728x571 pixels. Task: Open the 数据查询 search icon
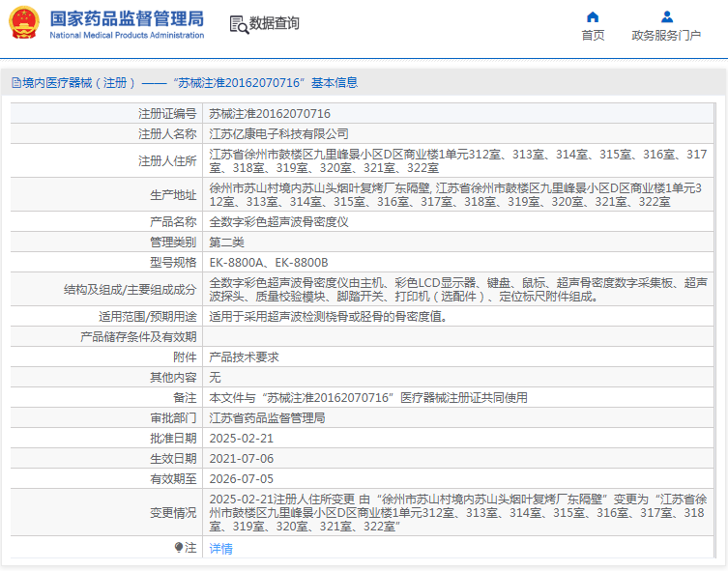(239, 24)
